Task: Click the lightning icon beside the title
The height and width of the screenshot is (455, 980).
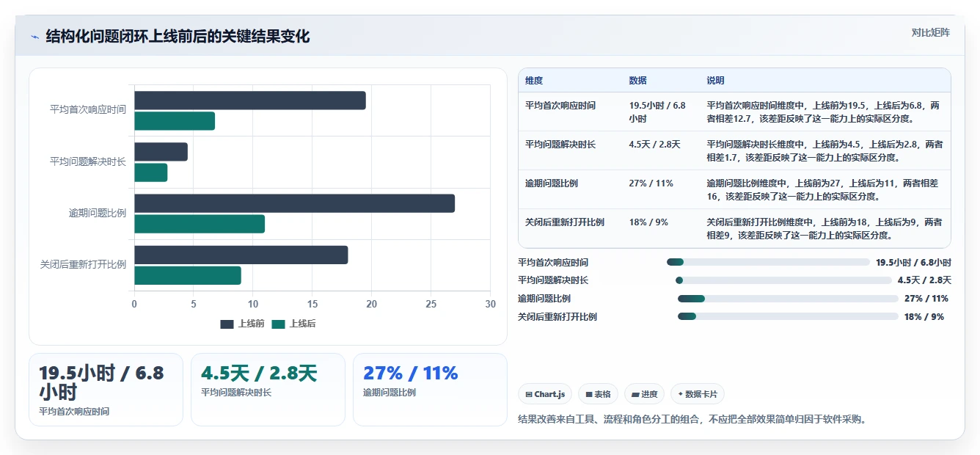Action: pos(34,37)
